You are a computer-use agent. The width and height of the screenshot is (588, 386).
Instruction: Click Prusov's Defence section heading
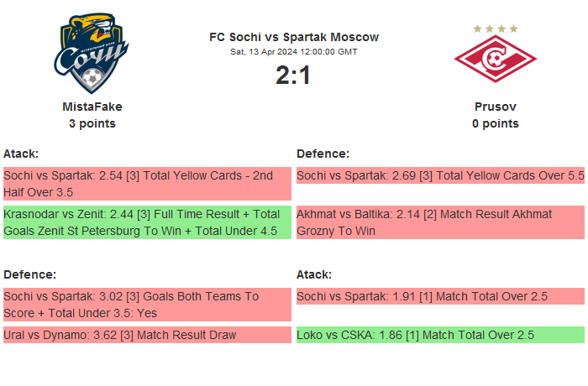click(323, 154)
